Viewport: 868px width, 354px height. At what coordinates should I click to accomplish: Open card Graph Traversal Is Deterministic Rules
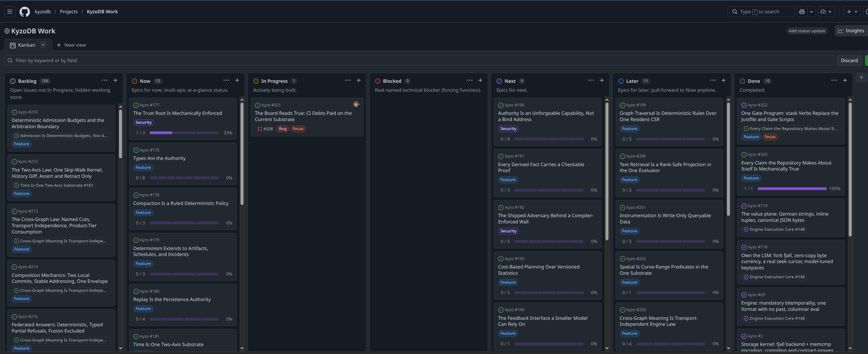pyautogui.click(x=668, y=116)
